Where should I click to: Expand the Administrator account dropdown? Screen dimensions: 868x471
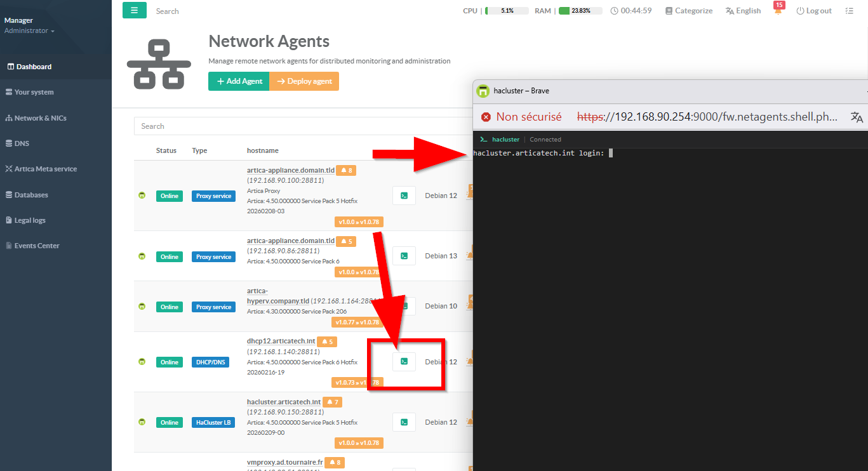29,30
